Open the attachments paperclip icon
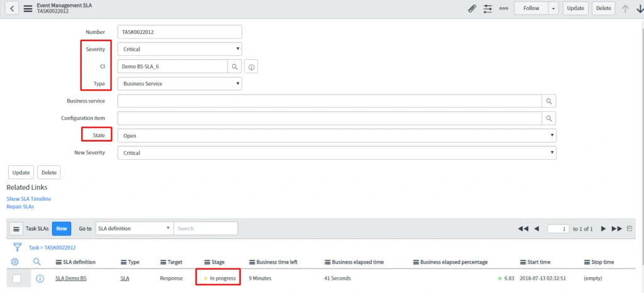 click(472, 9)
